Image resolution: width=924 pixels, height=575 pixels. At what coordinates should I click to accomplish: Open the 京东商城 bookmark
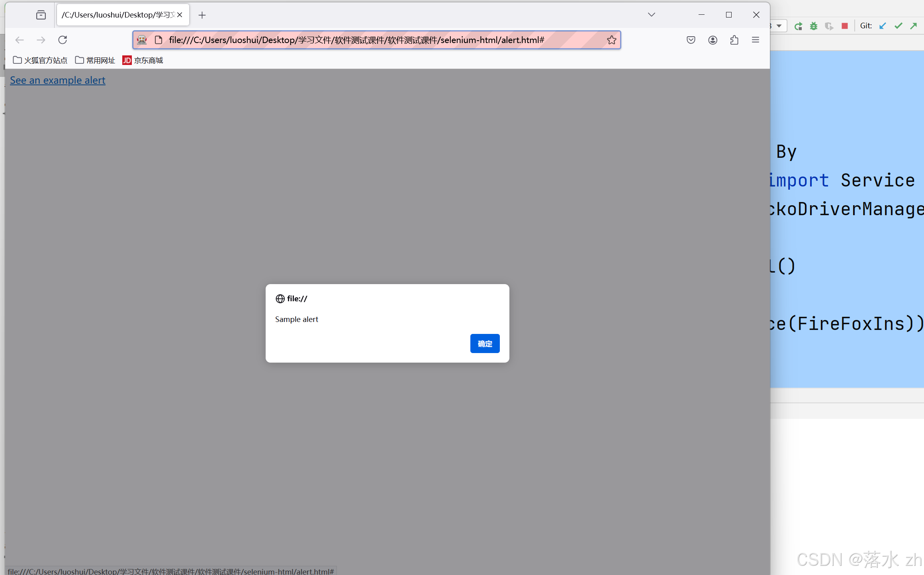coord(143,60)
